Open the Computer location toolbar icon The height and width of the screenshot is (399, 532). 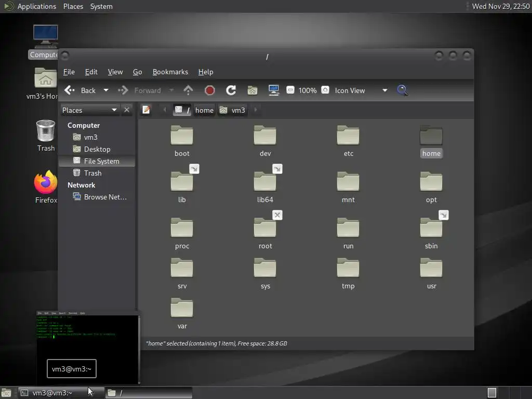pyautogui.click(x=273, y=90)
